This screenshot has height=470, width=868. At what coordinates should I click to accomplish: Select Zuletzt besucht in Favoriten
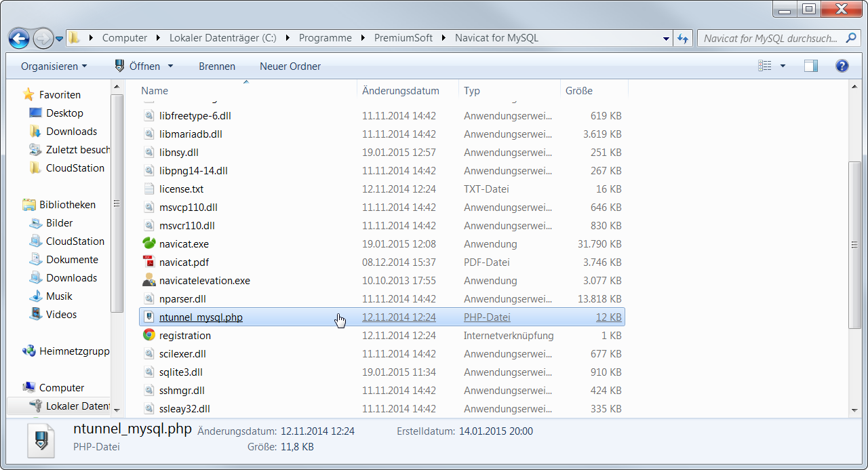tap(77, 150)
